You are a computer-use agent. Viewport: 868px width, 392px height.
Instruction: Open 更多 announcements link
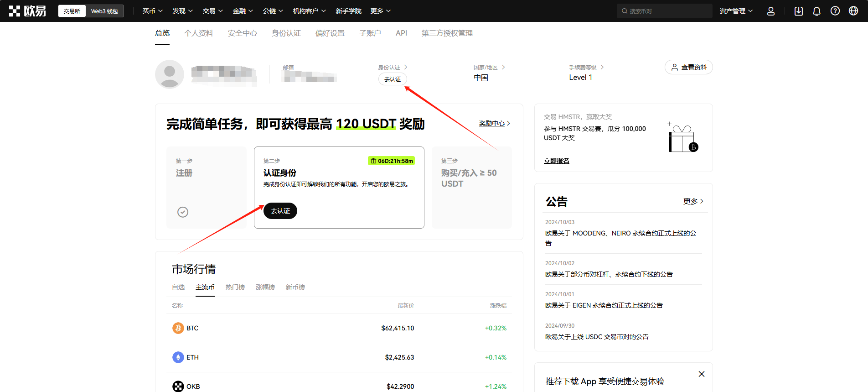pos(693,201)
